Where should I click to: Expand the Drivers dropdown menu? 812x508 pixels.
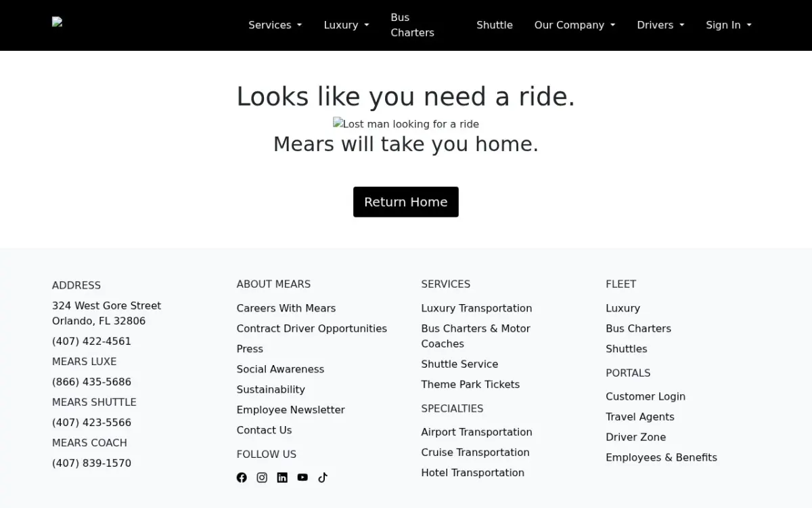660,25
